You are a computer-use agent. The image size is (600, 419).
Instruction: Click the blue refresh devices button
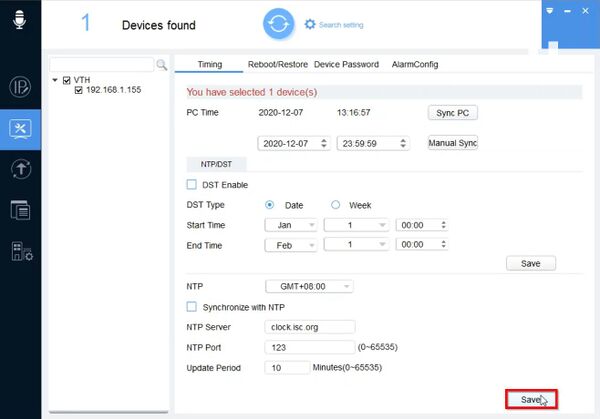coord(279,24)
